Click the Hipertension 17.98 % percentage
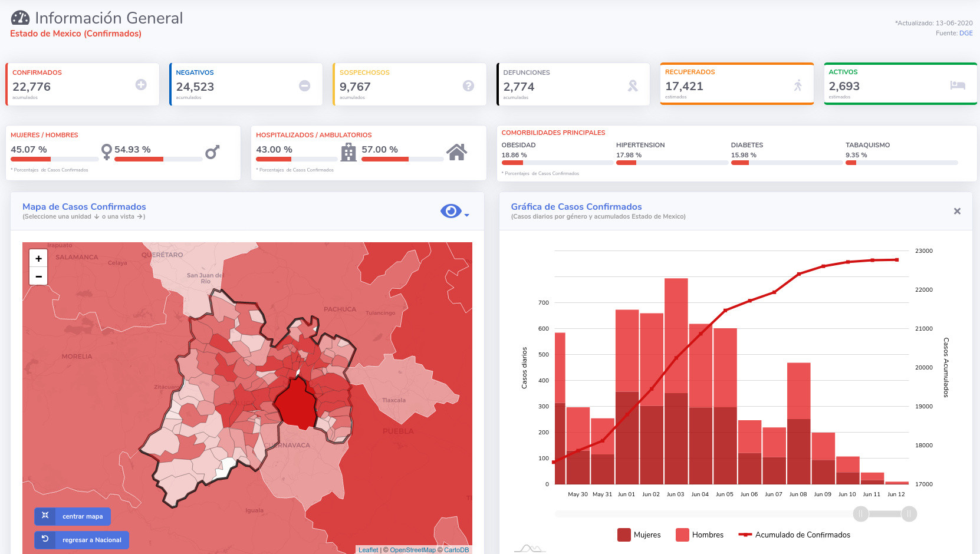 (629, 155)
